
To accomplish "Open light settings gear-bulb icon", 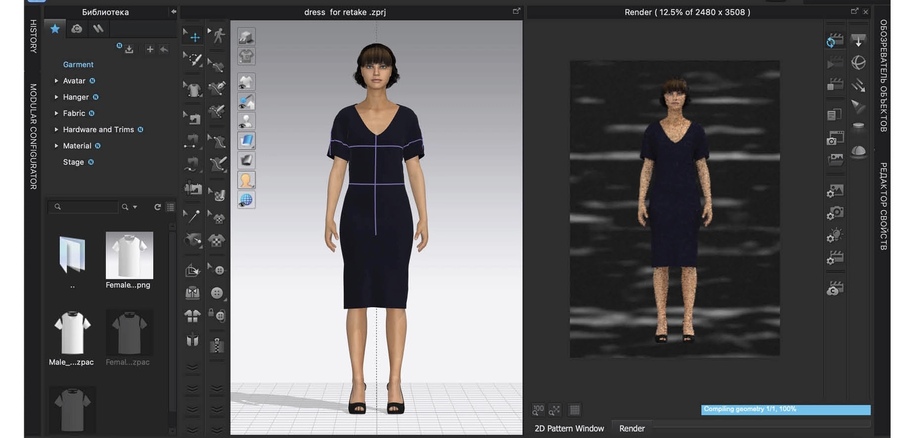I will [835, 235].
